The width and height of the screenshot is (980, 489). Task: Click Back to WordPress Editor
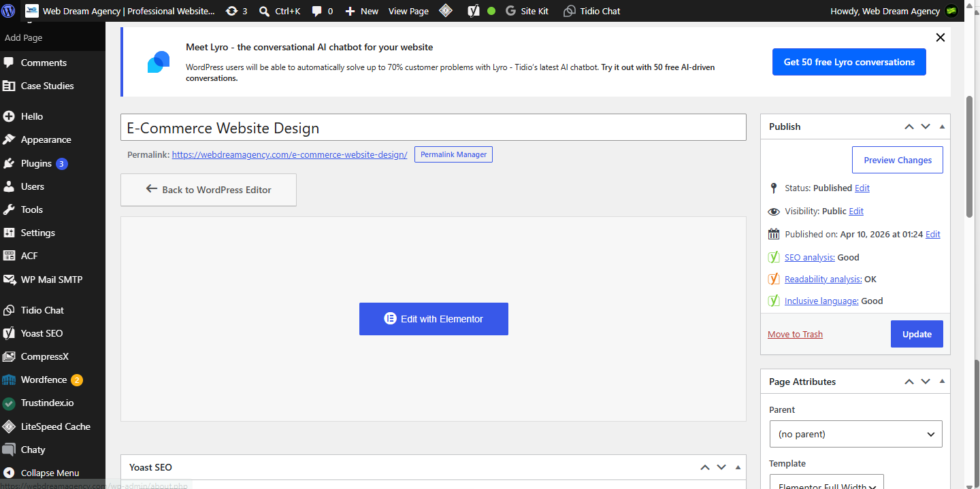(208, 190)
